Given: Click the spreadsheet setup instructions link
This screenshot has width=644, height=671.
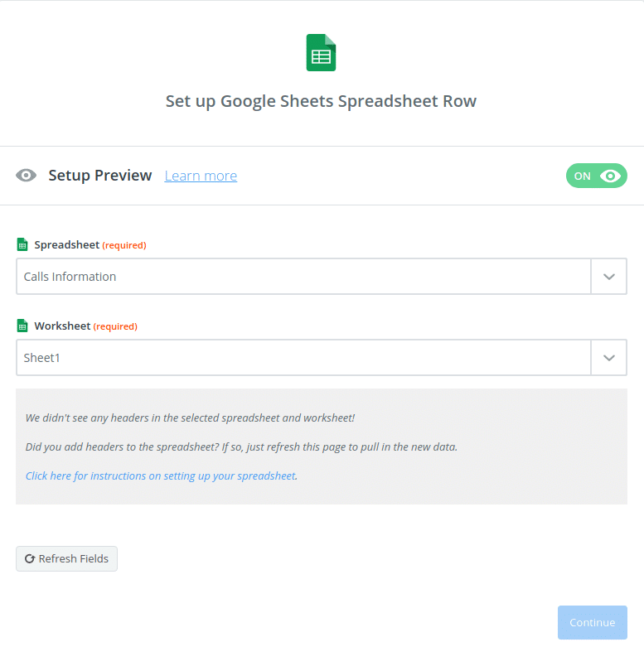Looking at the screenshot, I should (x=158, y=475).
